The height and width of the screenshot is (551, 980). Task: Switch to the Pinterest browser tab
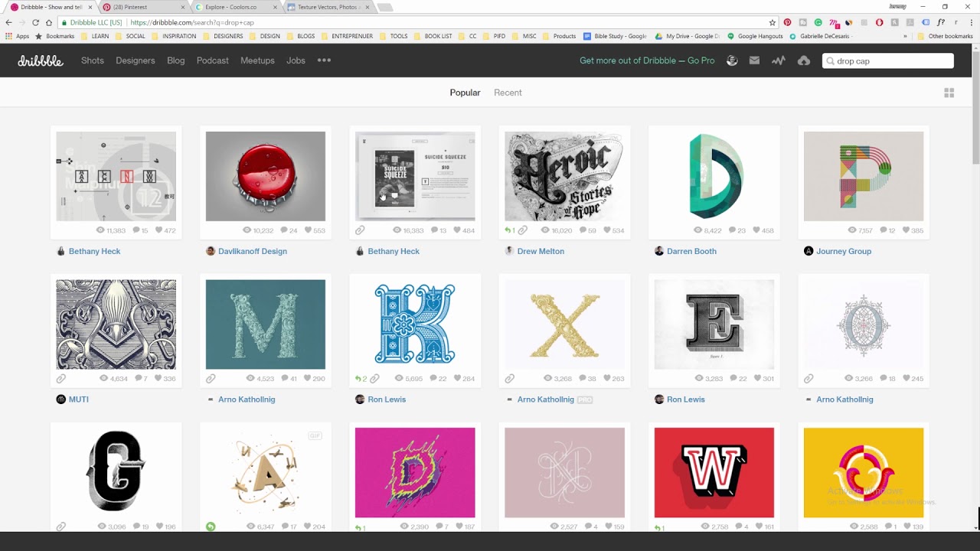tap(144, 7)
